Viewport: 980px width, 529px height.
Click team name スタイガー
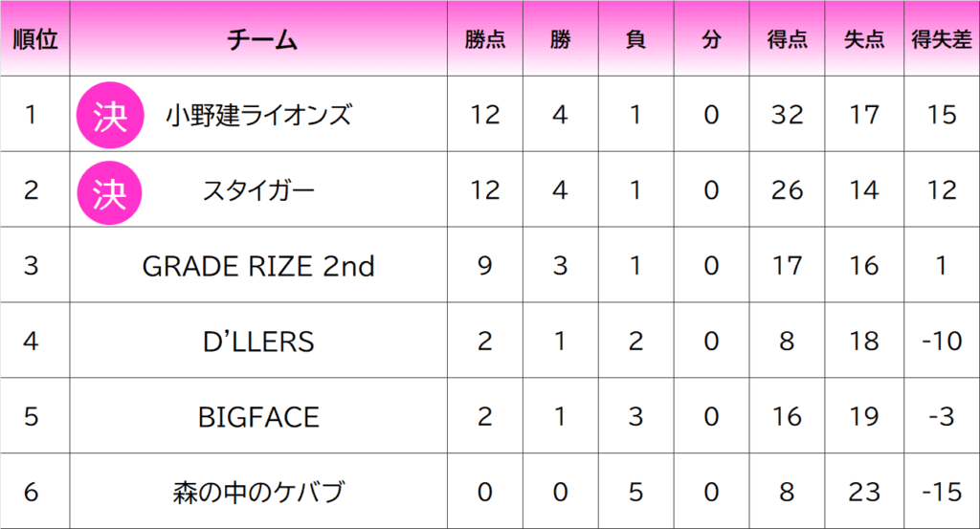tap(258, 190)
